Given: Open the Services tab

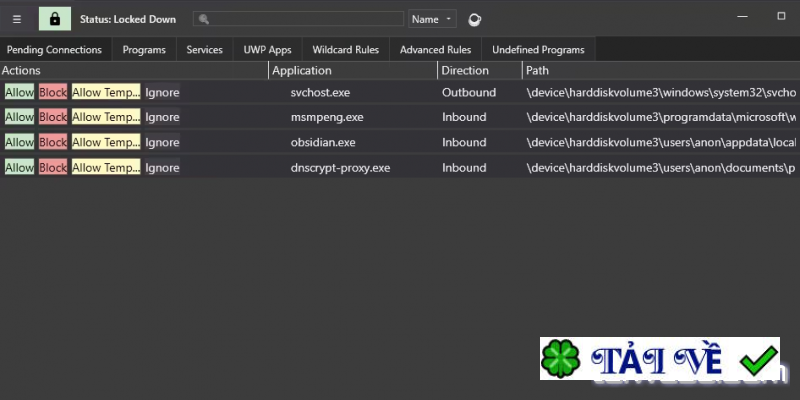Looking at the screenshot, I should [205, 49].
